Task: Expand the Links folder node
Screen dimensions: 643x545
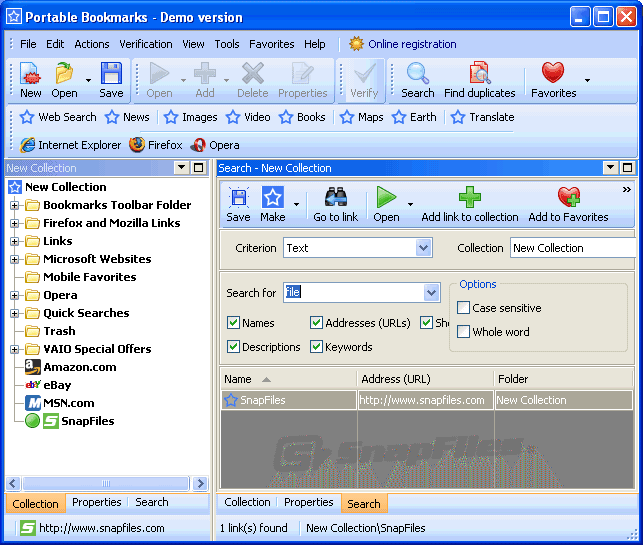Action: [x=14, y=241]
